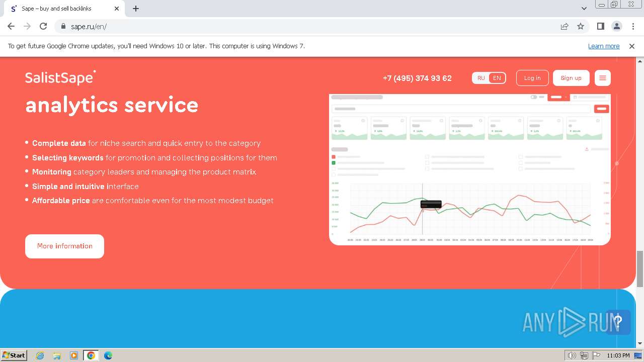This screenshot has height=362, width=644.
Task: Bookmark this page with the star icon
Action: (581, 26)
